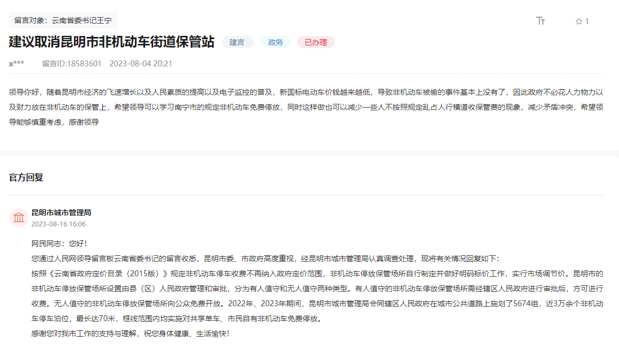Click the Tт font size icon
Screen dimensions: 619x364
[x=540, y=21]
